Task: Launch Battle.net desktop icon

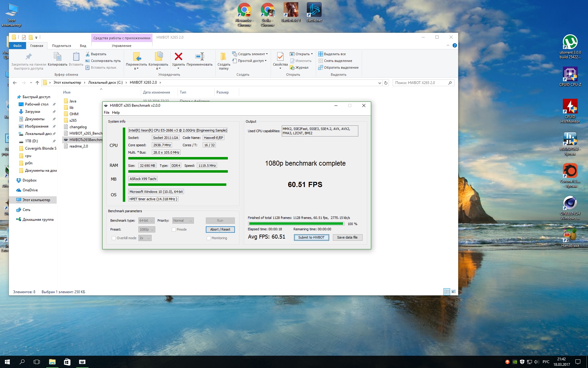Action: click(x=314, y=12)
